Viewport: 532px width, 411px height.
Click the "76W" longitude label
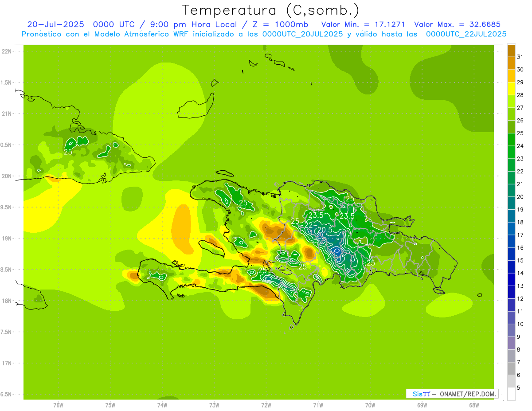click(58, 405)
